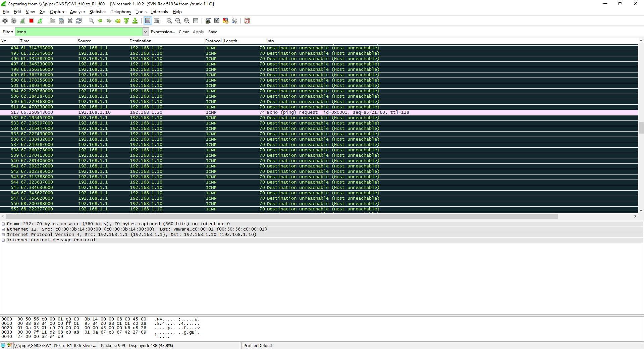Viewport: 644px width, 349px height.
Task: Close this capture file
Action: coord(70,21)
